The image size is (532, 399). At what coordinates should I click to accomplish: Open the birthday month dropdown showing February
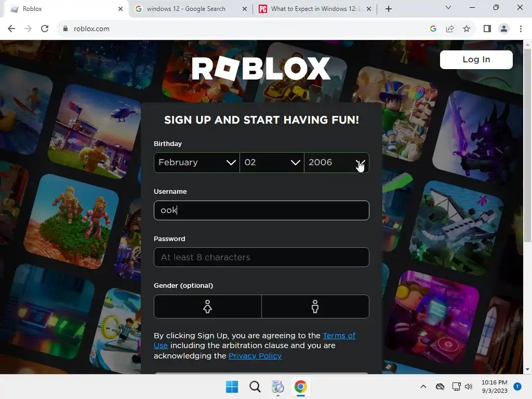coord(197,163)
